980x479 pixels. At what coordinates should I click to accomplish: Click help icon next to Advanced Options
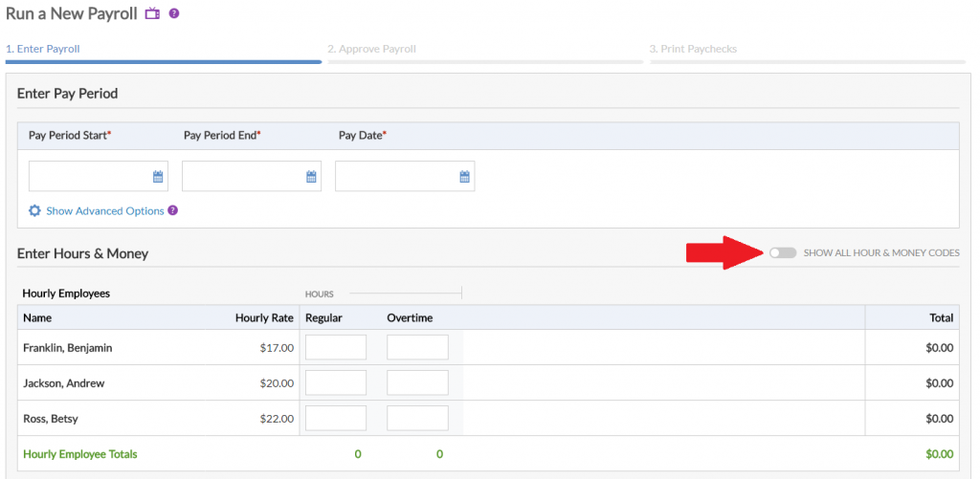tap(173, 211)
